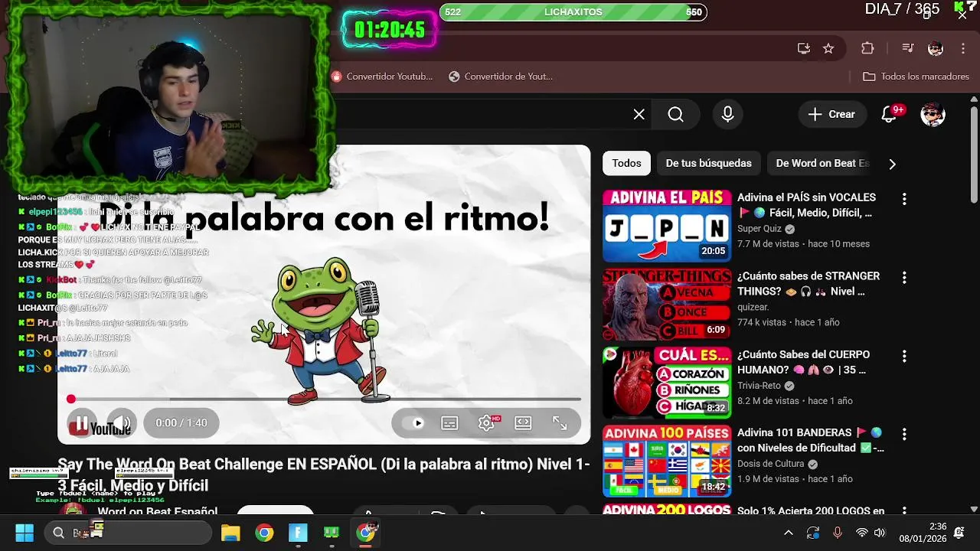Open the Adivina el PAÍS thumbnail

667,226
